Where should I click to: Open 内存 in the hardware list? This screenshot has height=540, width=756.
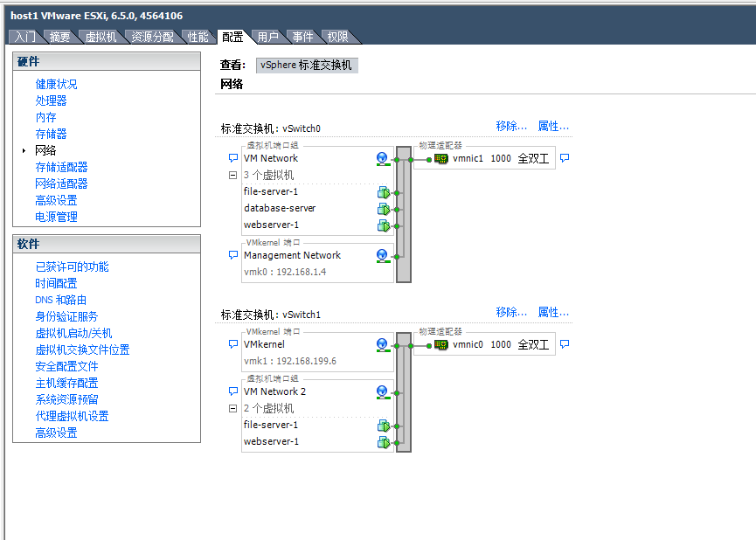tap(45, 117)
